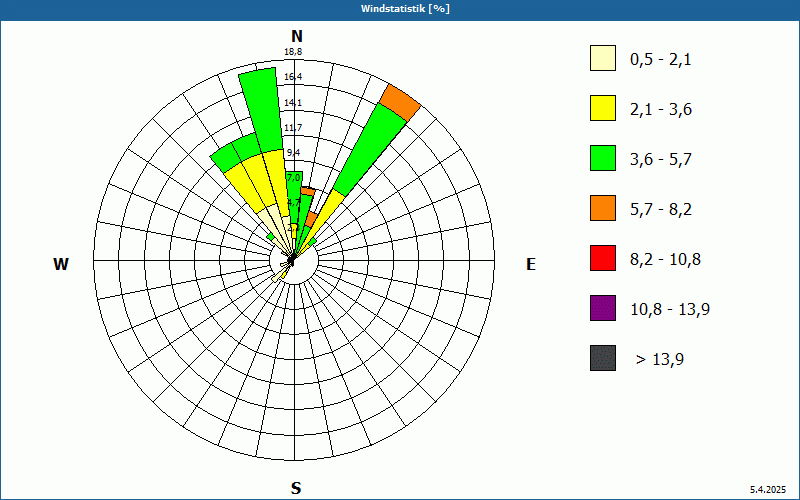Click the 0,5 - 2,1 cream legend swatch
The height and width of the screenshot is (500, 800).
point(603,58)
